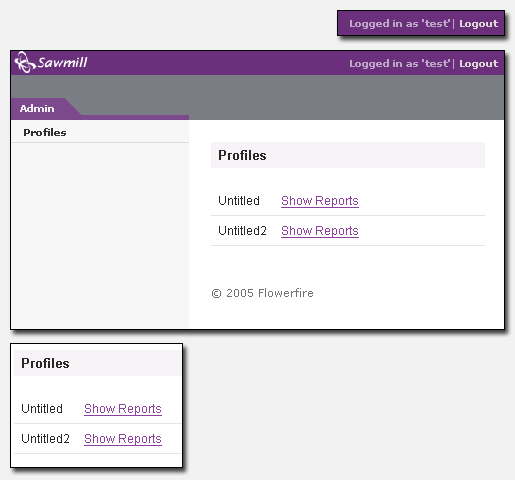515x480 pixels.
Task: Click the Profiles heading in main content area
Action: pyautogui.click(x=242, y=156)
